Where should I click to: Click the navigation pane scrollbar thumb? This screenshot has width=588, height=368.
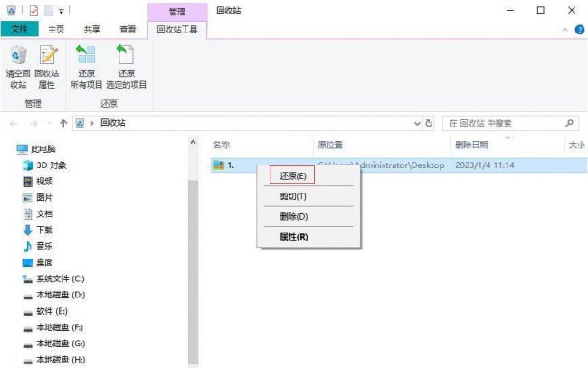click(193, 272)
